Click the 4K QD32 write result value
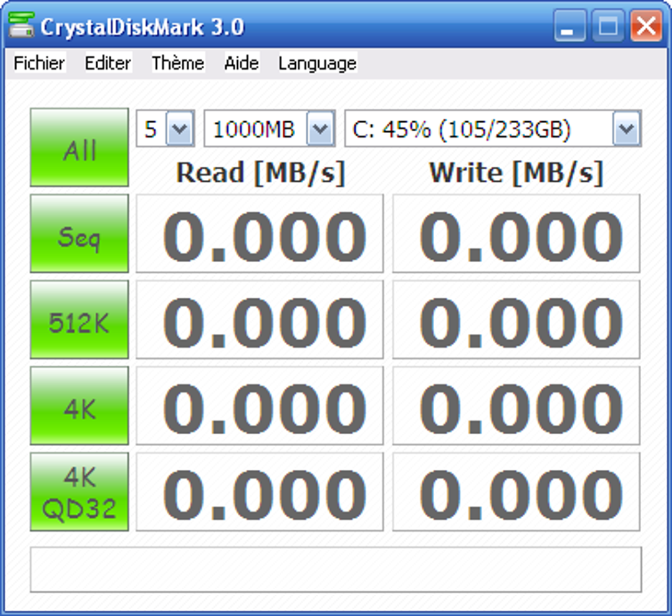 pos(516,491)
